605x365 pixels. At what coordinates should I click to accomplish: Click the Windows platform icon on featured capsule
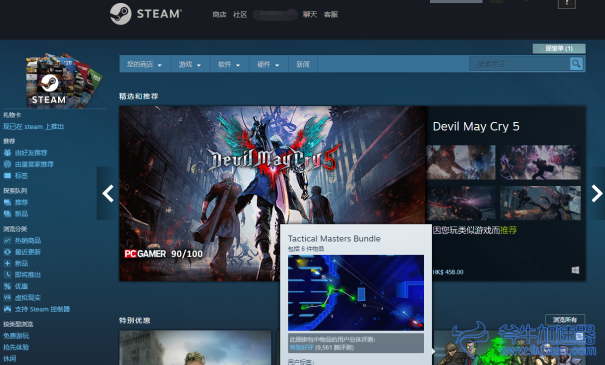pyautogui.click(x=575, y=270)
